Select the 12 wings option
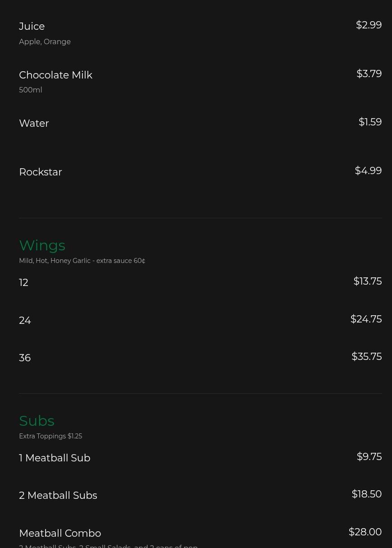 (x=23, y=283)
